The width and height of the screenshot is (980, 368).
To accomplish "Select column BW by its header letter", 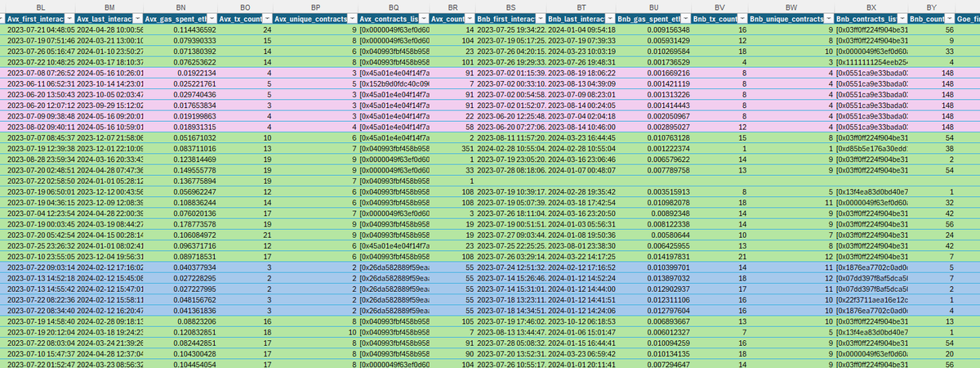I will pos(791,6).
